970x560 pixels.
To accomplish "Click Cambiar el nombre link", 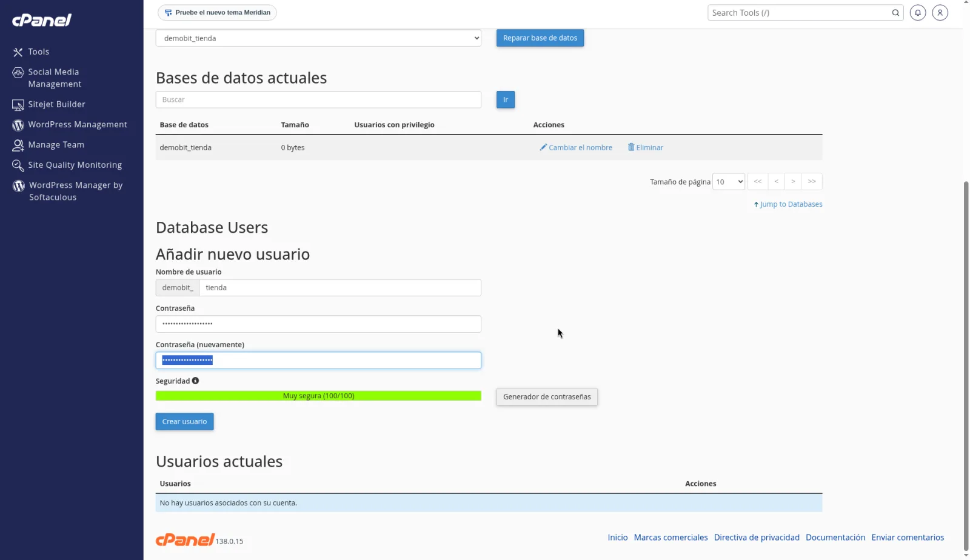I will tap(576, 148).
